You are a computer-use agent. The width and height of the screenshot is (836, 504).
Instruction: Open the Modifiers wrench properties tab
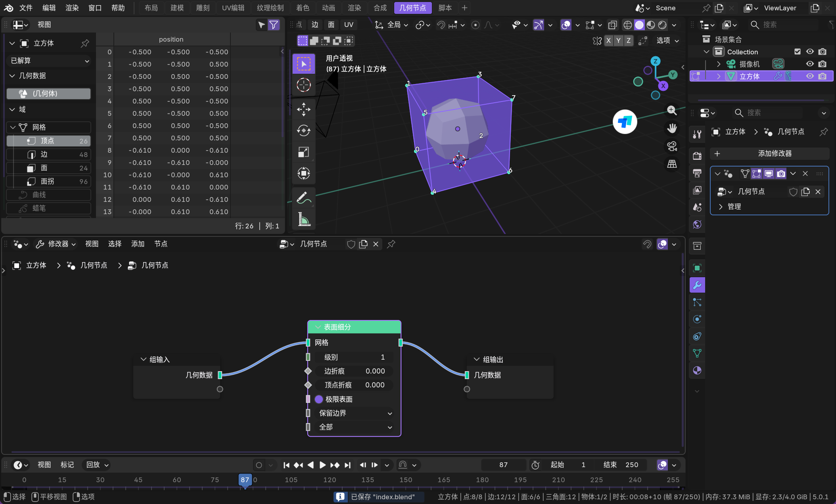697,285
